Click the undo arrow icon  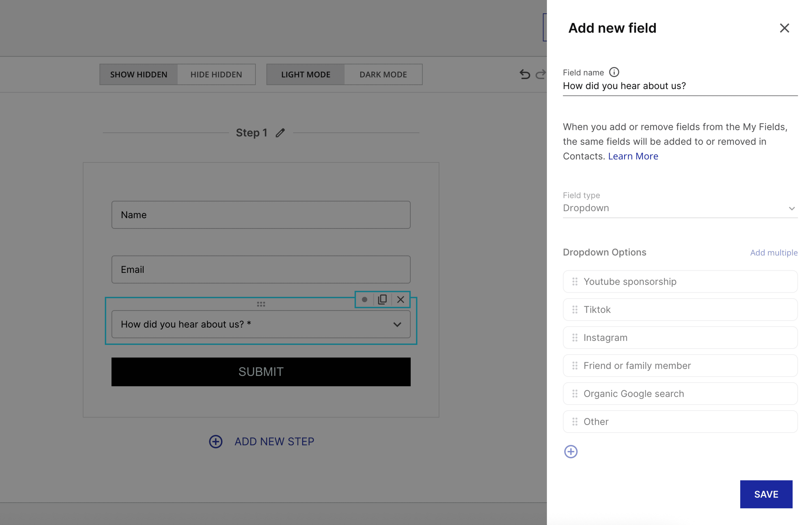524,74
